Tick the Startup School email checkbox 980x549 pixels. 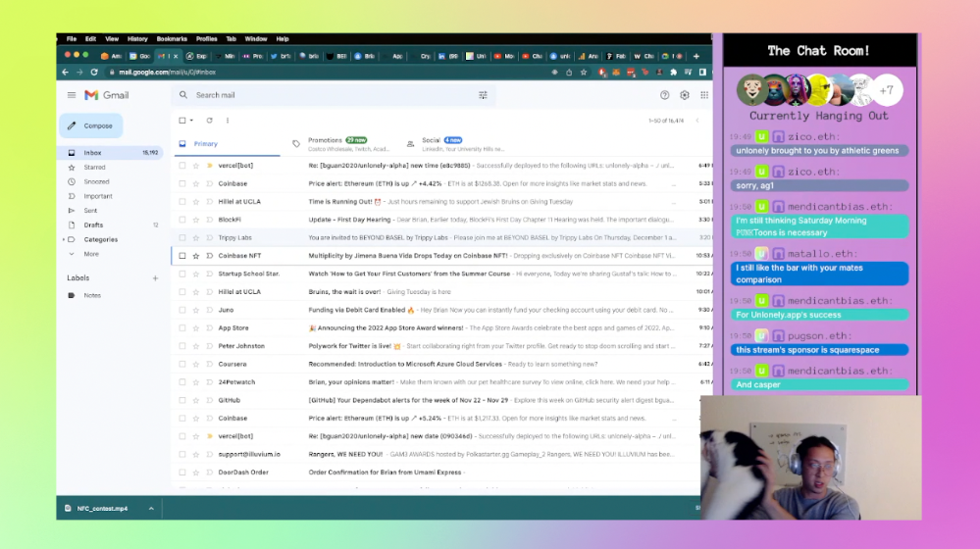[181, 274]
